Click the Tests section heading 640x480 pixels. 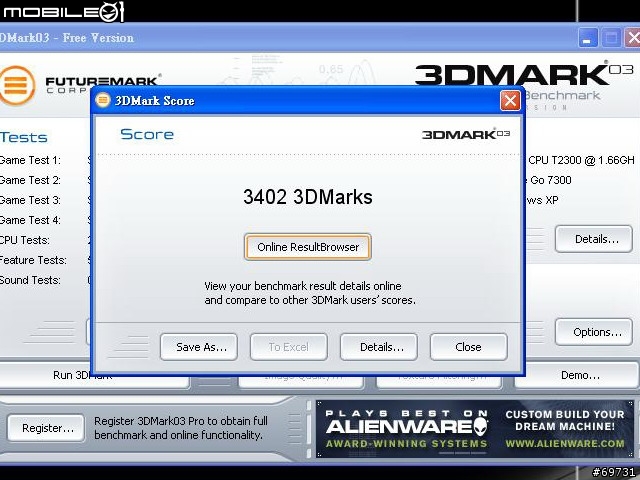point(24,137)
